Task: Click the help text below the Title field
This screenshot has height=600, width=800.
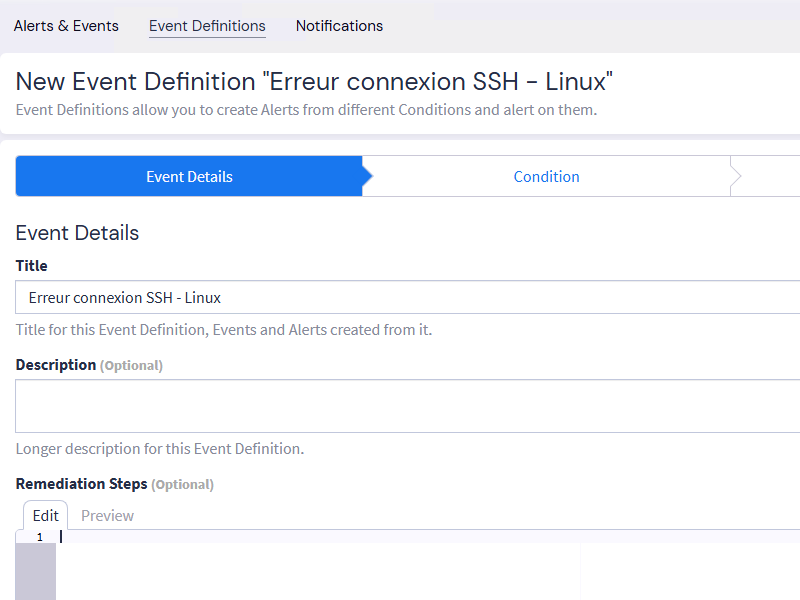Action: pos(224,330)
